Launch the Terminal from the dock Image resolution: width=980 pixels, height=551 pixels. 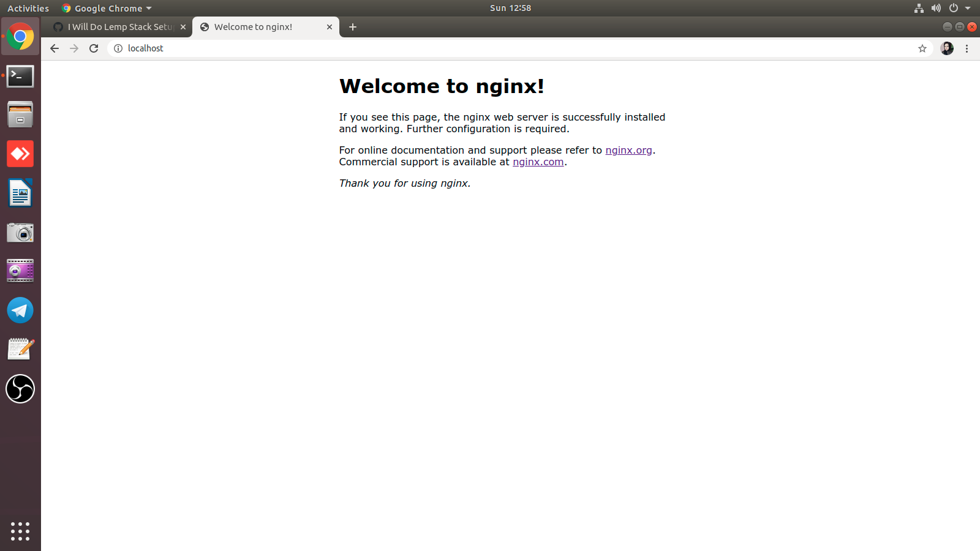point(20,76)
